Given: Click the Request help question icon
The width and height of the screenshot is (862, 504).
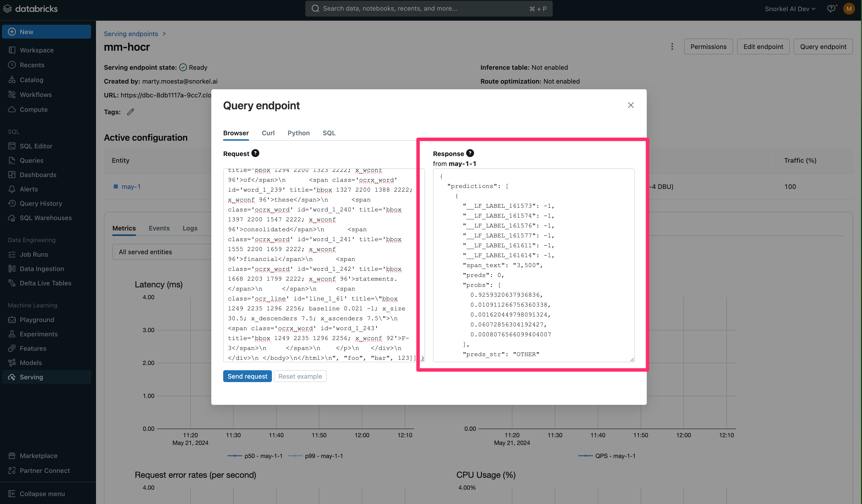Looking at the screenshot, I should (x=255, y=153).
